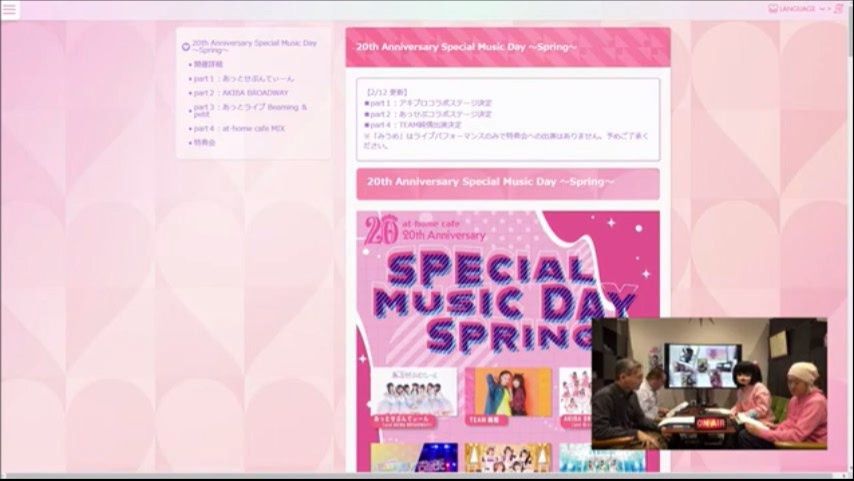Click the picture-in-picture studio video overlay
The height and width of the screenshot is (481, 854).
click(x=709, y=383)
